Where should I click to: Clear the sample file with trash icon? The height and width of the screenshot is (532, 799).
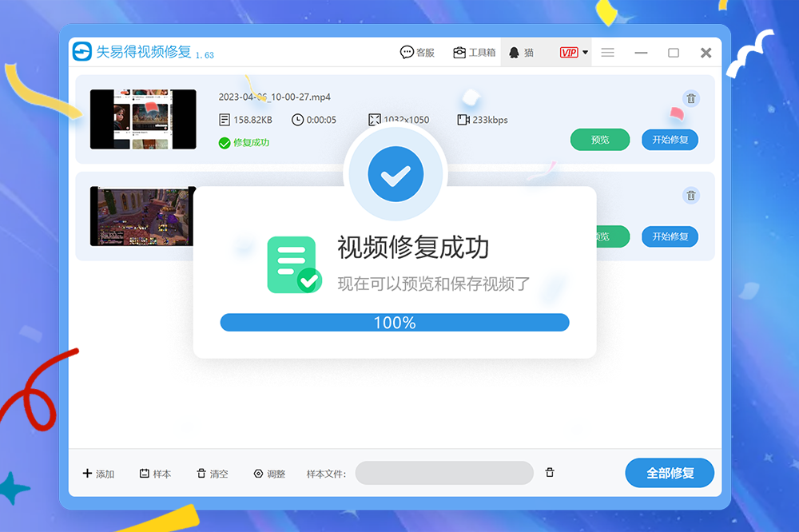[x=550, y=473]
